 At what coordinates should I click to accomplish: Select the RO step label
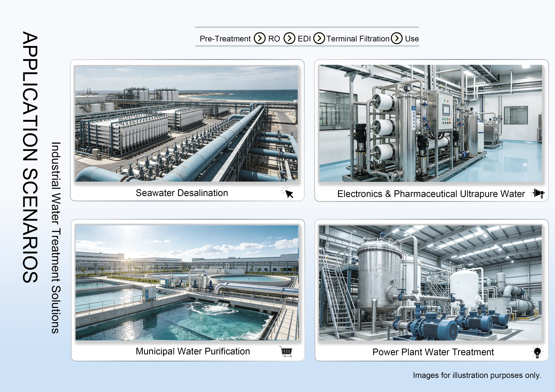(274, 39)
